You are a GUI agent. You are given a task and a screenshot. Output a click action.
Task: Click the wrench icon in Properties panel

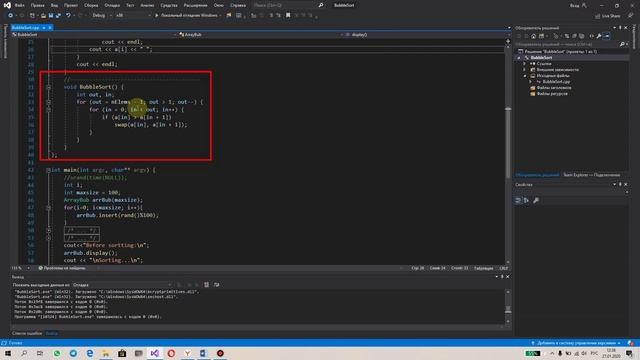536,200
